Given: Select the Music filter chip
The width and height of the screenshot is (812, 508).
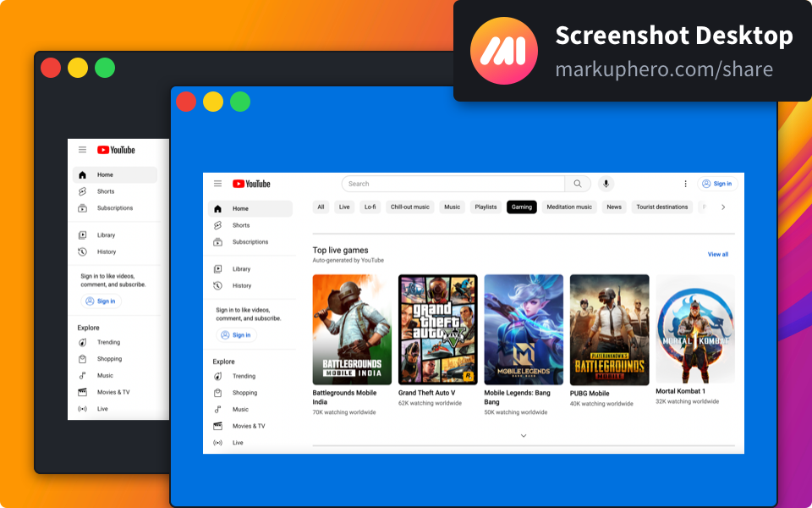Looking at the screenshot, I should pos(452,207).
